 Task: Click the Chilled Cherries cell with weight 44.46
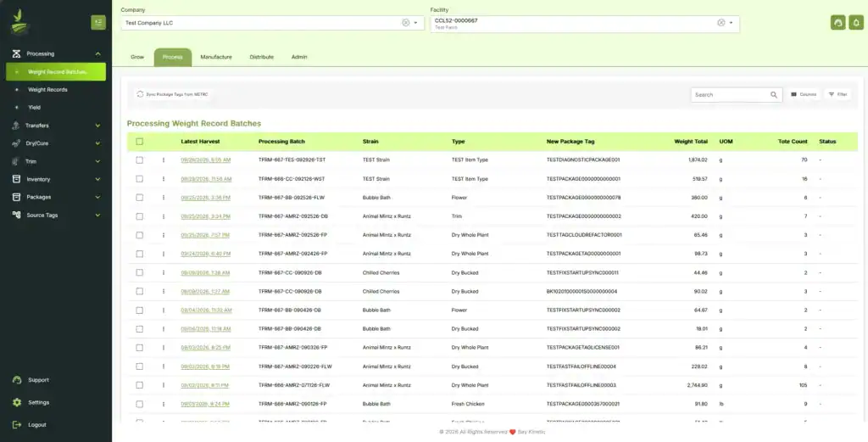click(381, 272)
